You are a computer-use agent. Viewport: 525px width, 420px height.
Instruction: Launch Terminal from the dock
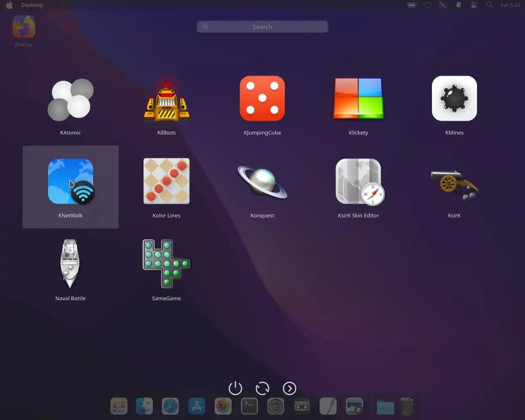(249, 406)
